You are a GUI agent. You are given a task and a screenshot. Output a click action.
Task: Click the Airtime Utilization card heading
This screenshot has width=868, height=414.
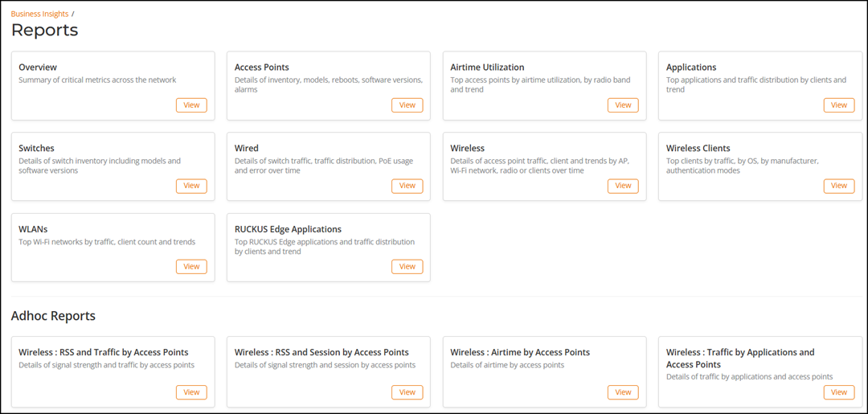[487, 68]
